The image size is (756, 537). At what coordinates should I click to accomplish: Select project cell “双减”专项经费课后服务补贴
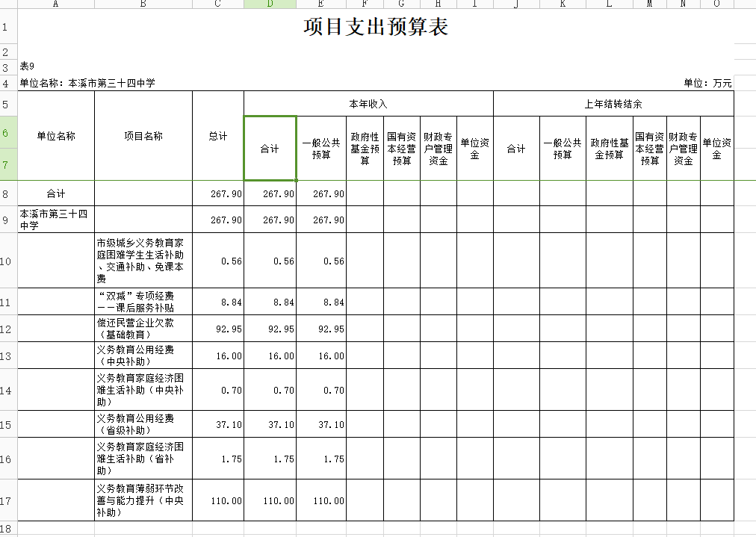pos(143,302)
